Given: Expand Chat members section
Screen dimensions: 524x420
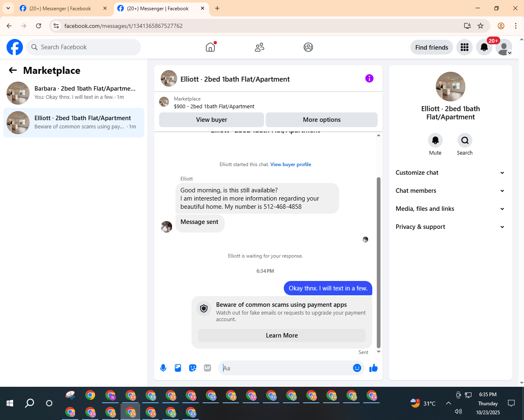Looking at the screenshot, I should coord(450,191).
